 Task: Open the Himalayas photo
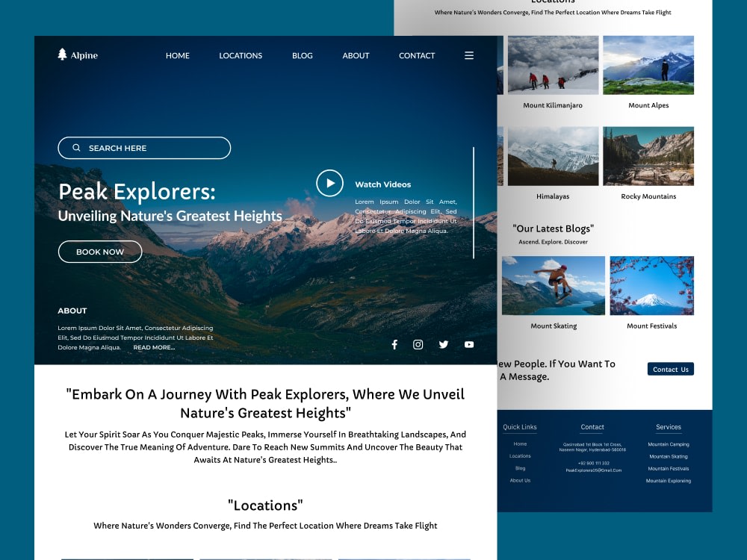coord(553,156)
